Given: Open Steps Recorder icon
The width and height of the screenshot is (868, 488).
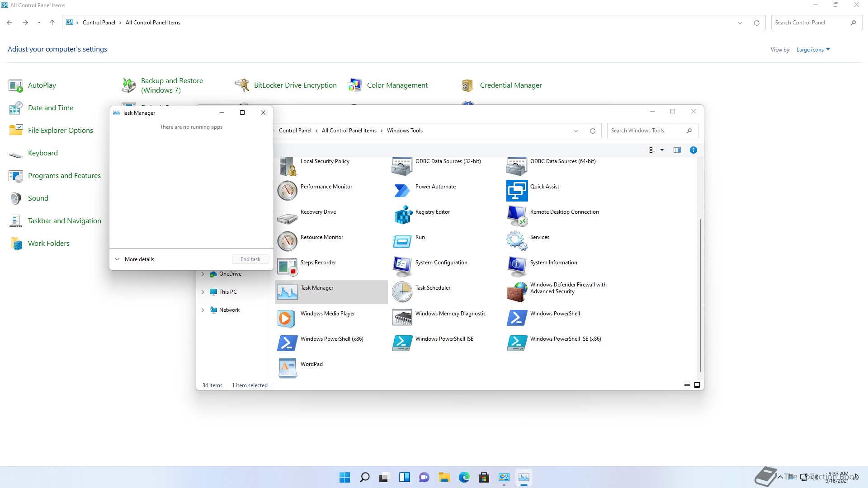Looking at the screenshot, I should pyautogui.click(x=288, y=267).
